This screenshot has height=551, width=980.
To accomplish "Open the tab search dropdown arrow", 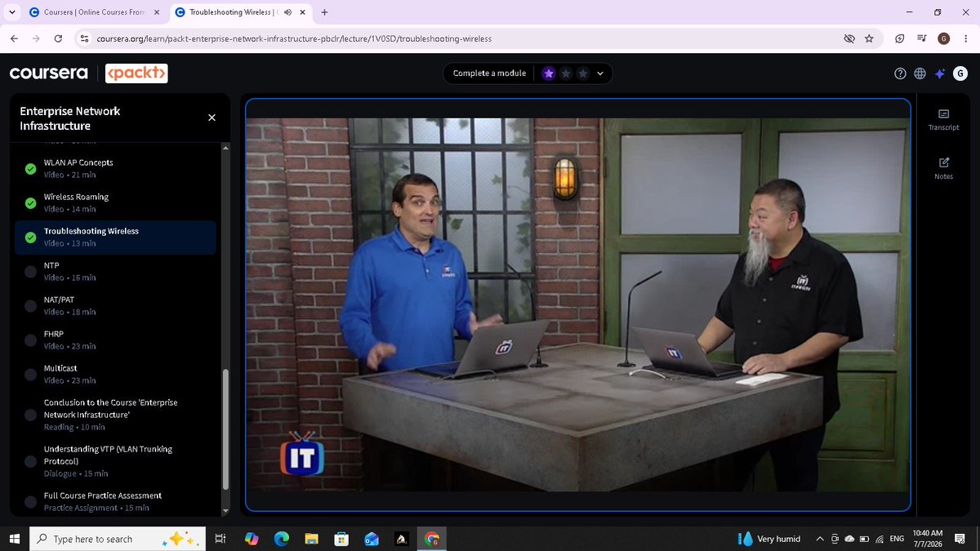I will click(x=11, y=12).
